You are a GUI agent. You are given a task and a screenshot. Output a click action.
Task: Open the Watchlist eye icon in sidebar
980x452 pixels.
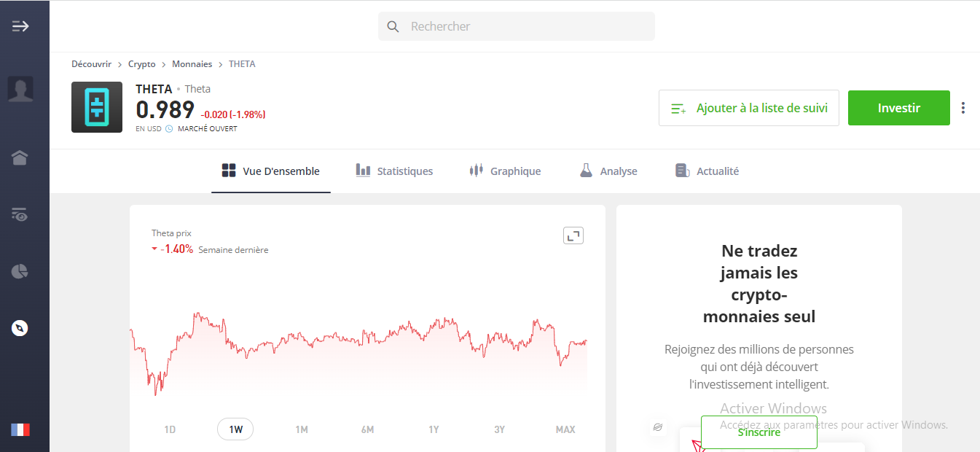click(x=20, y=214)
